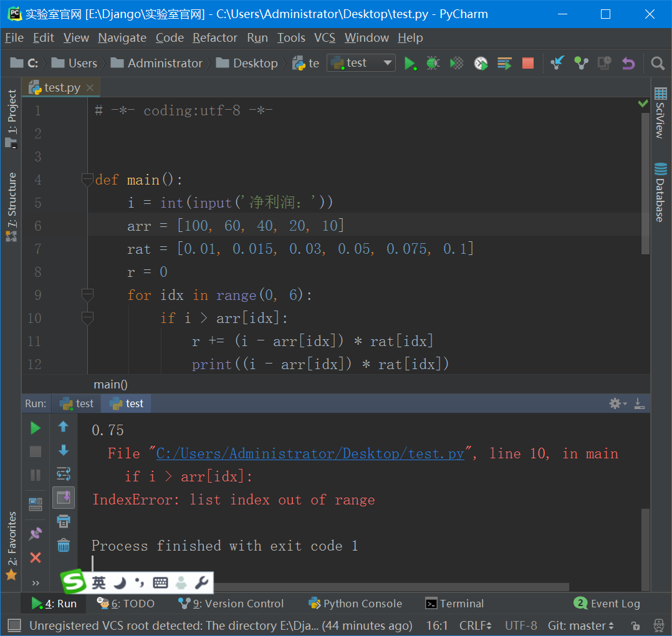Open the VCS menu

click(x=324, y=37)
